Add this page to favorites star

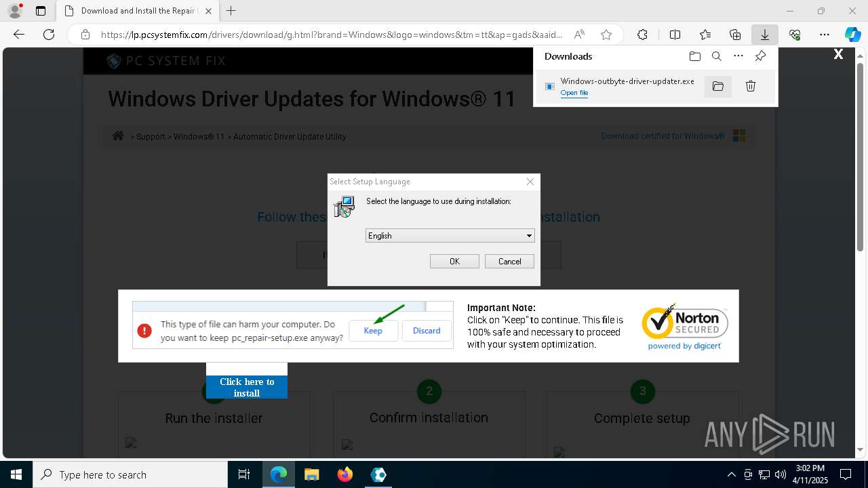(x=606, y=35)
